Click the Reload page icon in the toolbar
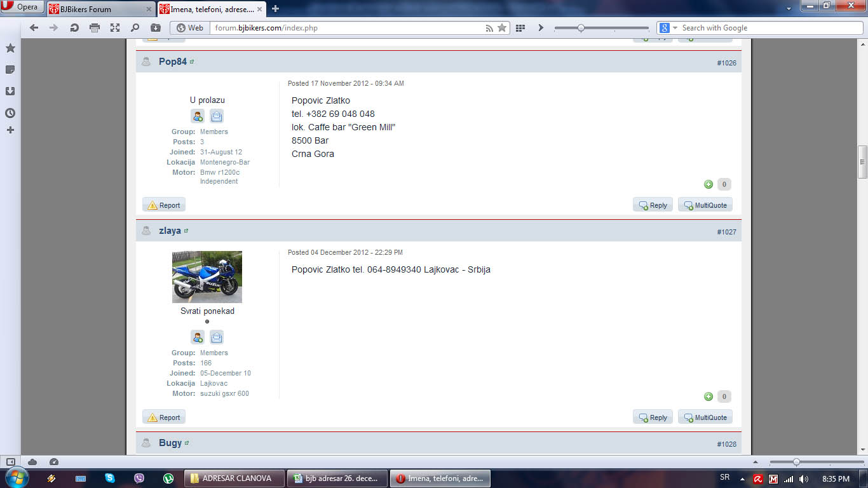Image resolution: width=868 pixels, height=488 pixels. click(74, 28)
